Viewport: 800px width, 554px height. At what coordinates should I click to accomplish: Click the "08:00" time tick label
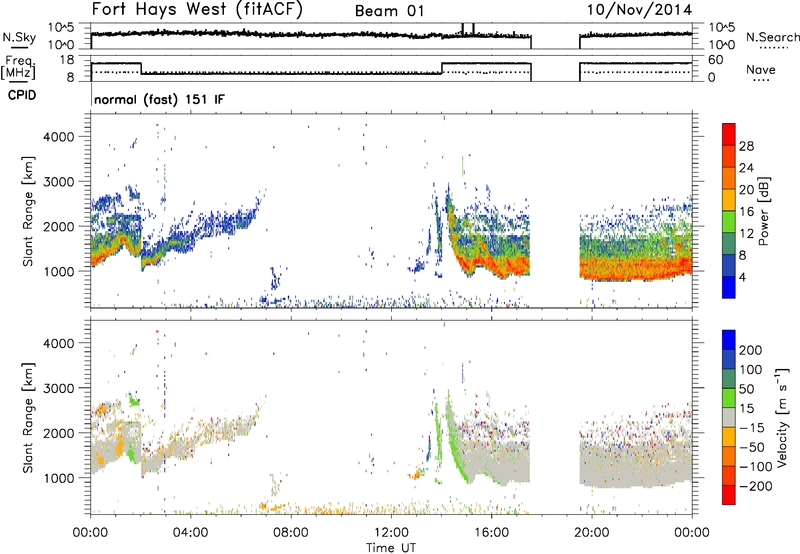[291, 533]
